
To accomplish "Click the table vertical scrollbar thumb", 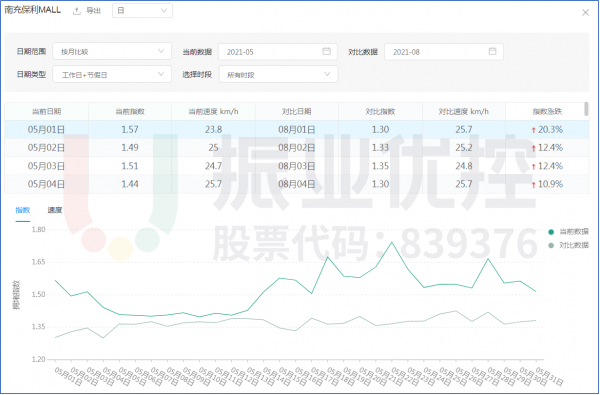I will point(586,109).
